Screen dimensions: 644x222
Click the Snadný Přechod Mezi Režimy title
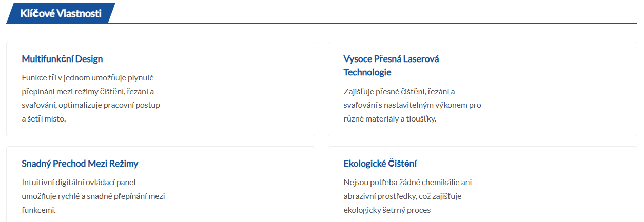pyautogui.click(x=80, y=164)
